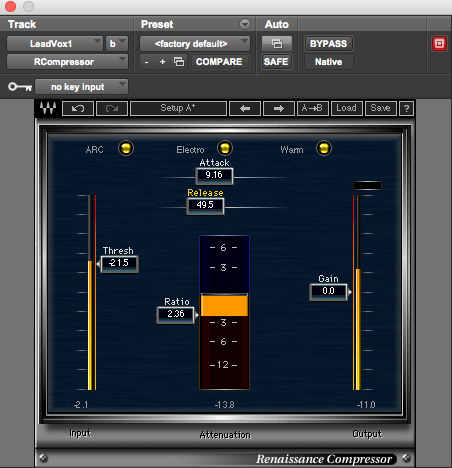
Task: Open the plug-in settings select icon
Action: pyautogui.click(x=179, y=62)
